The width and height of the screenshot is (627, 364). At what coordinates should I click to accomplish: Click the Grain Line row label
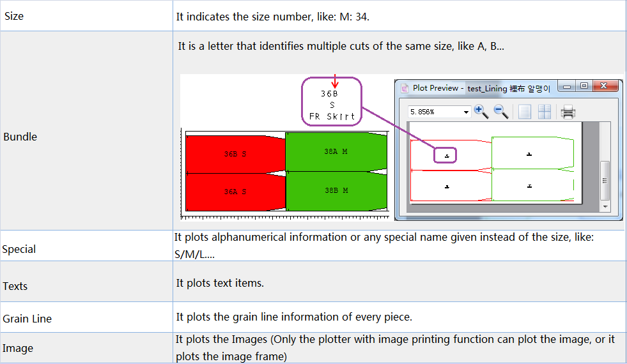tap(27, 319)
